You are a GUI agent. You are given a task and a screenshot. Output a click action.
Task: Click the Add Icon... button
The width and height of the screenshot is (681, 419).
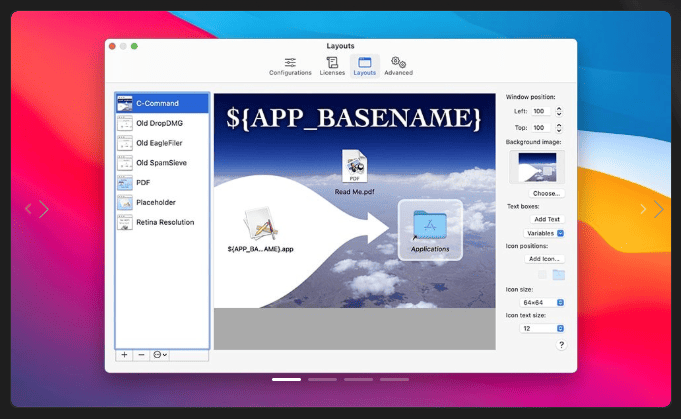(x=545, y=259)
